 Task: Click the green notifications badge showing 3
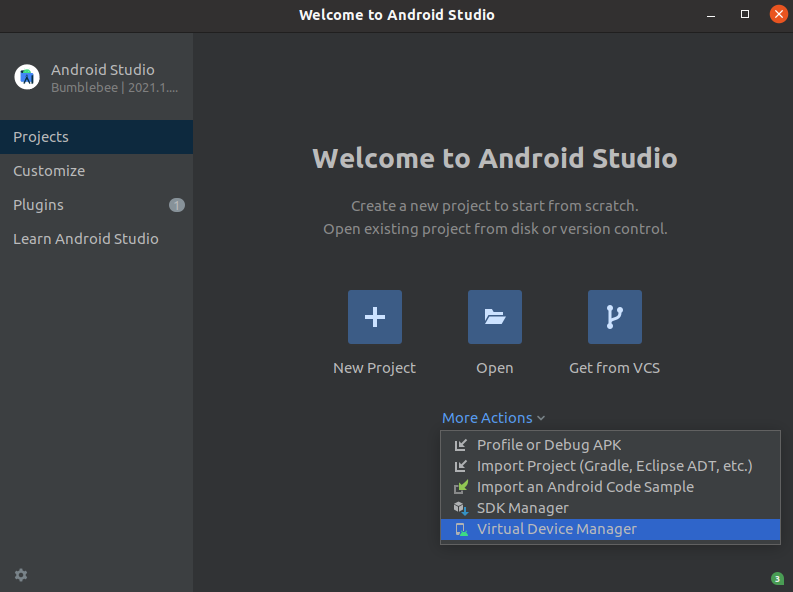pyautogui.click(x=777, y=579)
